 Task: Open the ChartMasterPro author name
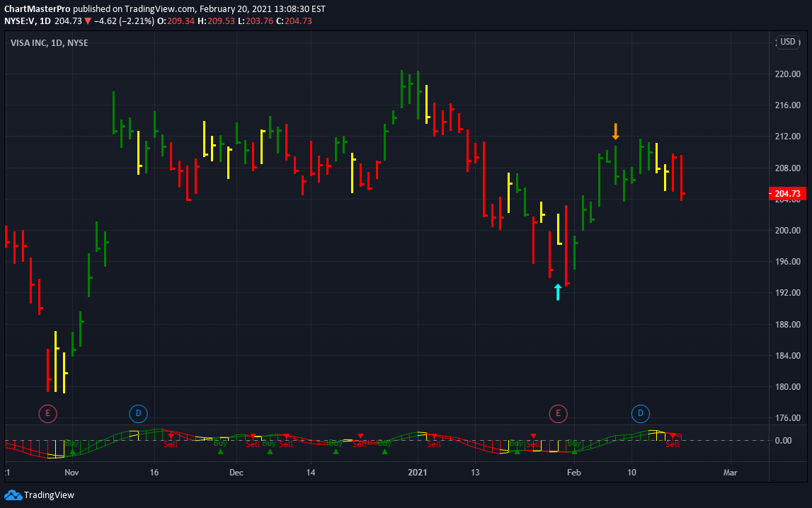[x=38, y=8]
